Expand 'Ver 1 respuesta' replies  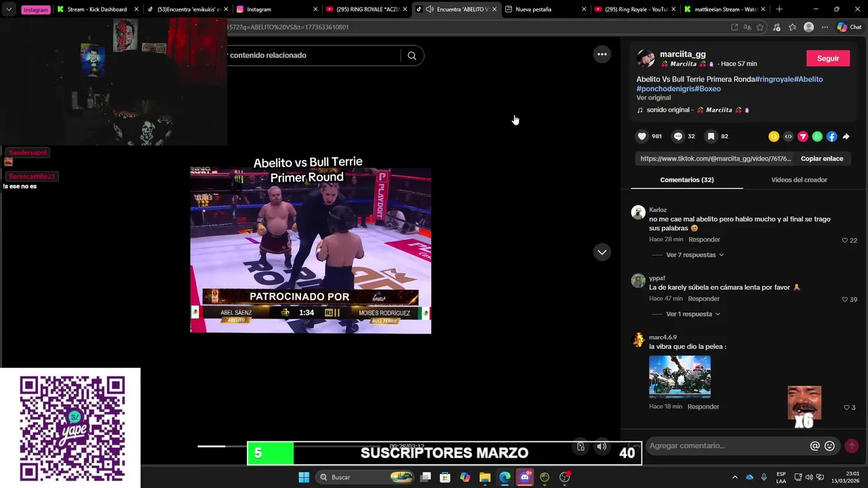(692, 314)
